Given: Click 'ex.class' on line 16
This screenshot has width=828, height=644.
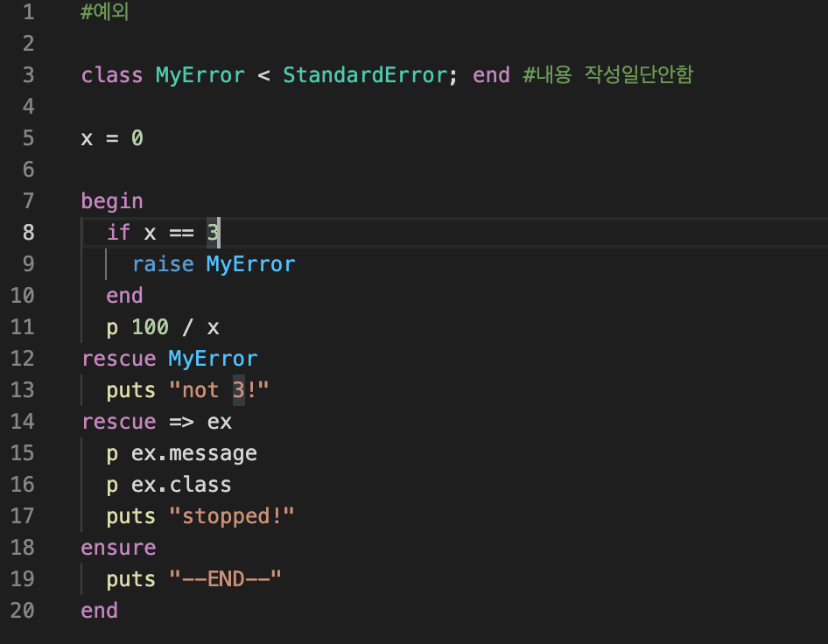Looking at the screenshot, I should (x=181, y=485).
